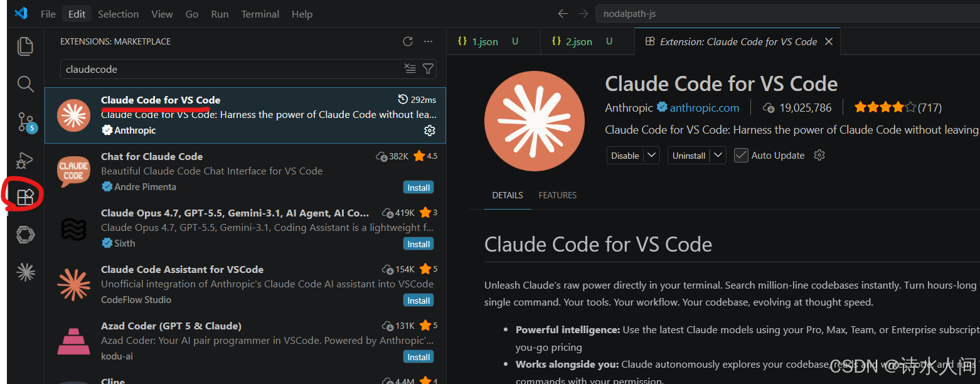
Task: Click the Disable button
Action: [626, 155]
